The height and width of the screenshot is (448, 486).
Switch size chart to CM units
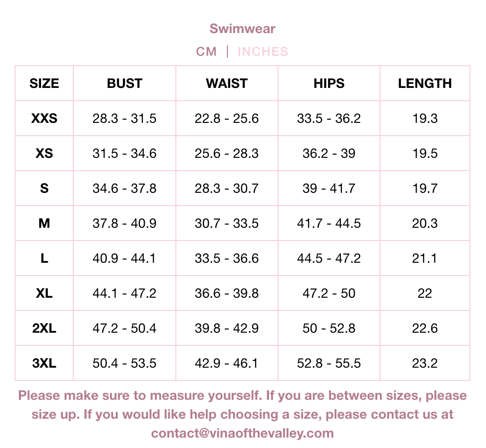pyautogui.click(x=206, y=52)
